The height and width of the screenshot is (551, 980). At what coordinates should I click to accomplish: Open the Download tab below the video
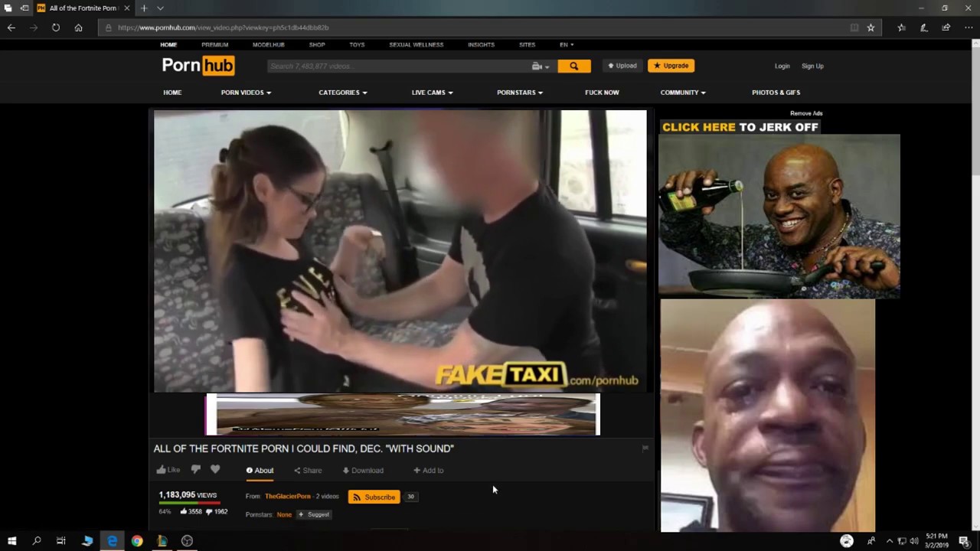pyautogui.click(x=363, y=471)
